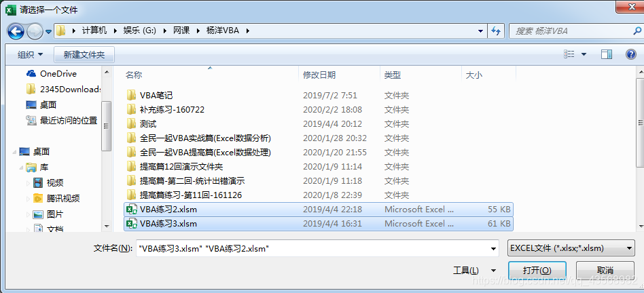The height and width of the screenshot is (293, 644).
Task: Open the file name history dropdown arrow
Action: click(x=493, y=248)
